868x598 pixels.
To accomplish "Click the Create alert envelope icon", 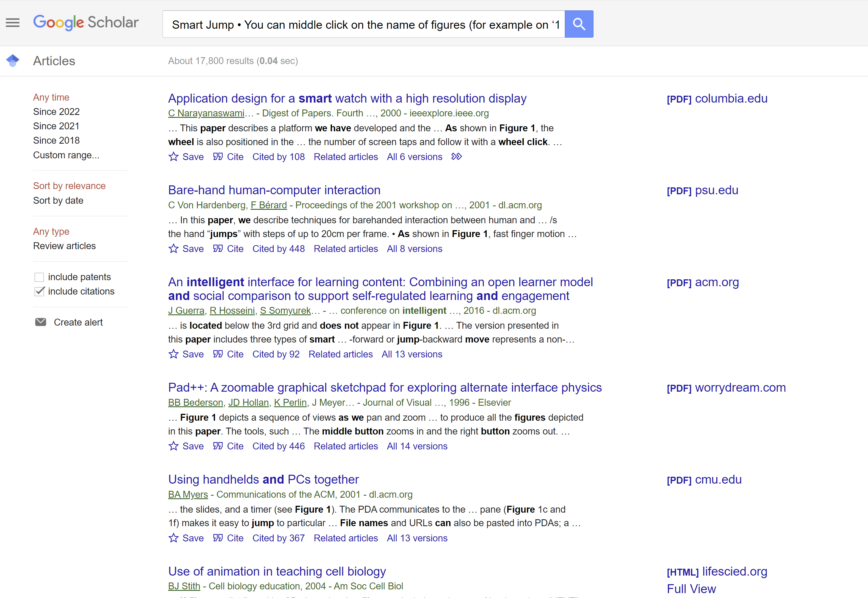I will pos(41,322).
